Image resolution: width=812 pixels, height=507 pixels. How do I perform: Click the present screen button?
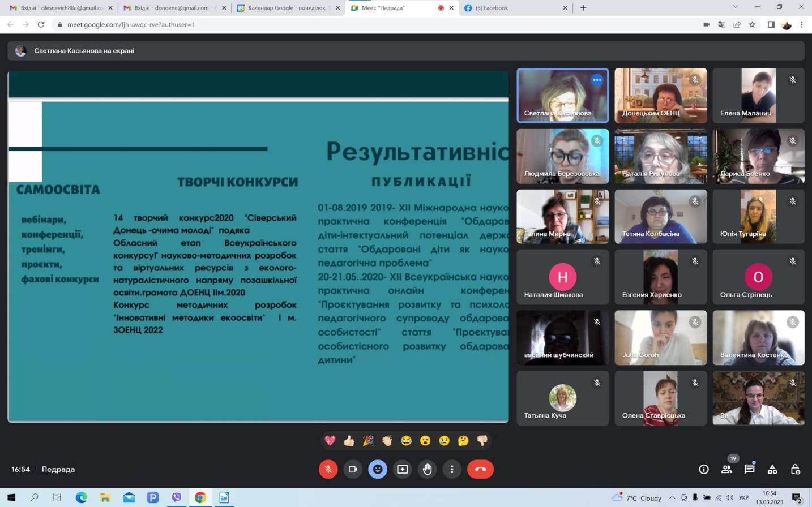pyautogui.click(x=403, y=469)
